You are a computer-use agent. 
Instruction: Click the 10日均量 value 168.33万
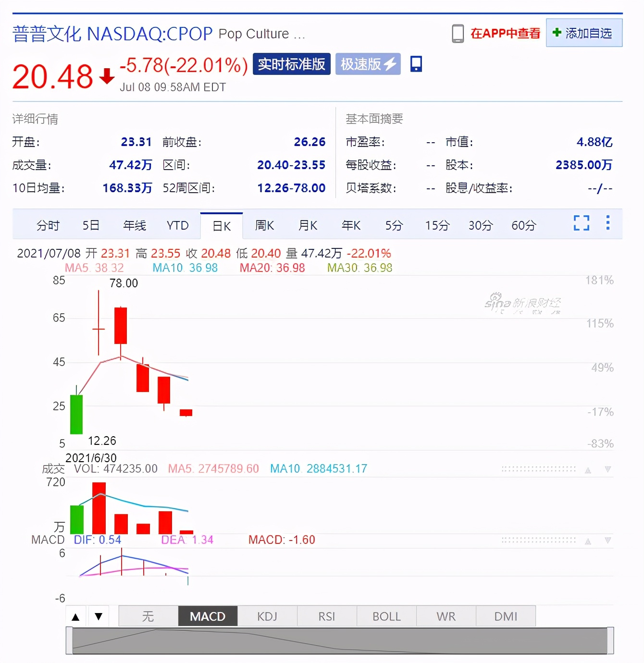tap(127, 188)
